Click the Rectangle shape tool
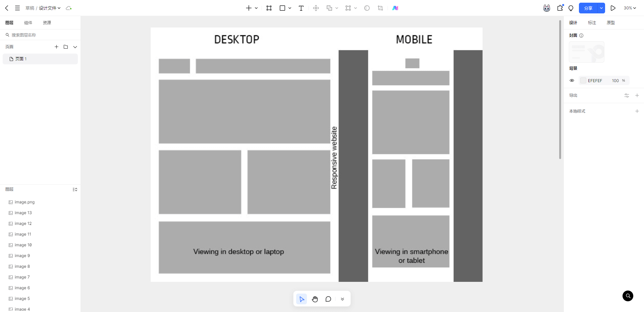This screenshot has height=312, width=644. (282, 8)
